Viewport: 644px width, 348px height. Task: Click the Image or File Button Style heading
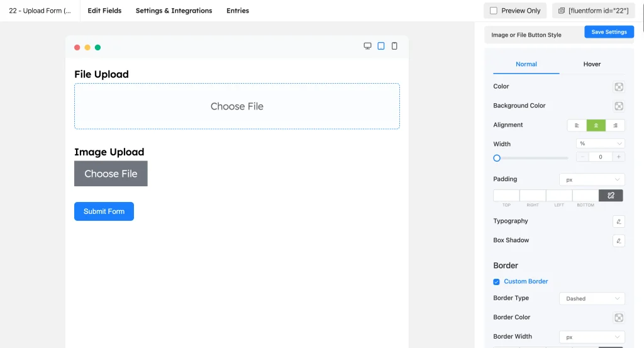[526, 35]
